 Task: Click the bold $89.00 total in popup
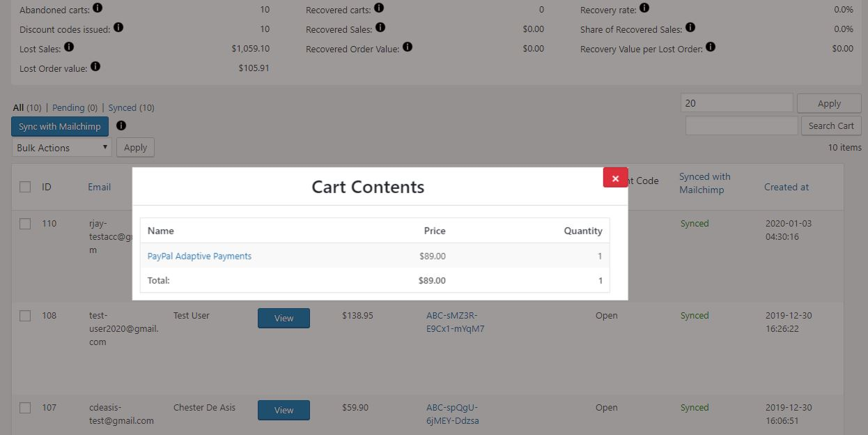[x=433, y=280]
